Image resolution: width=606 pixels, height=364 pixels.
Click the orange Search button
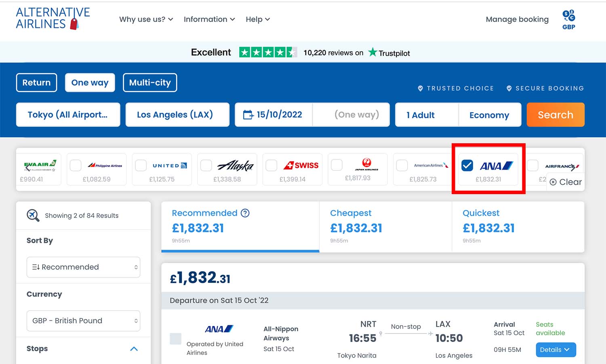coord(555,115)
